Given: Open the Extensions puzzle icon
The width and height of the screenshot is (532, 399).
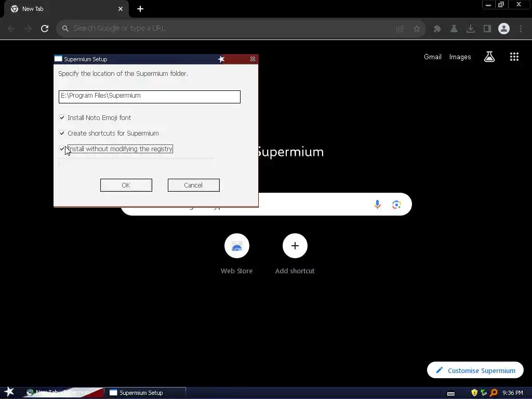Looking at the screenshot, I should [x=437, y=29].
